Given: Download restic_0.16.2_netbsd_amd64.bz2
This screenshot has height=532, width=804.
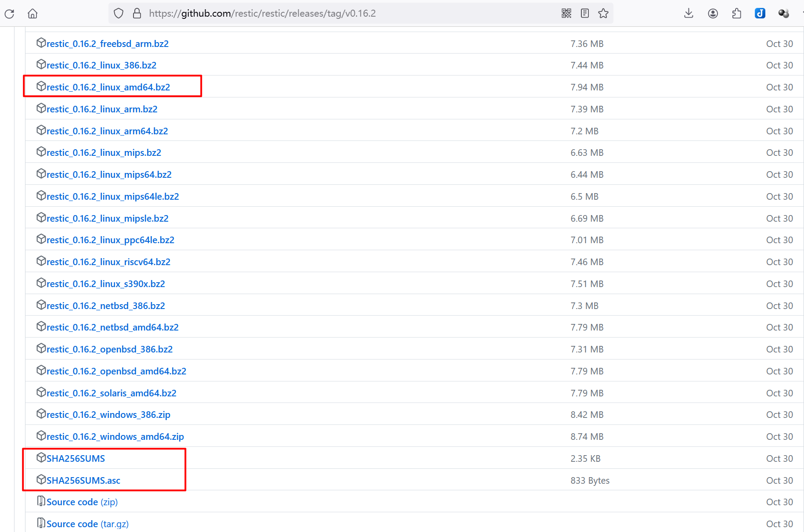Looking at the screenshot, I should [112, 327].
